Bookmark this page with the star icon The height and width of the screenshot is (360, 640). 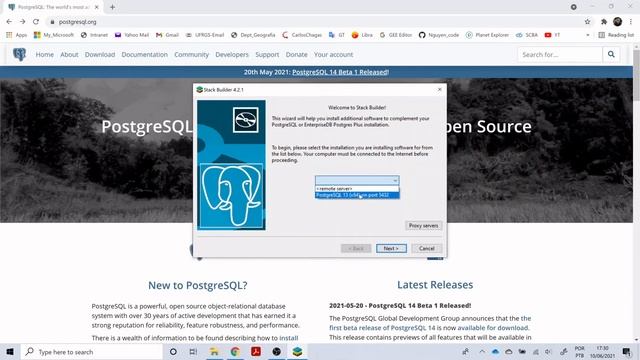(587, 22)
